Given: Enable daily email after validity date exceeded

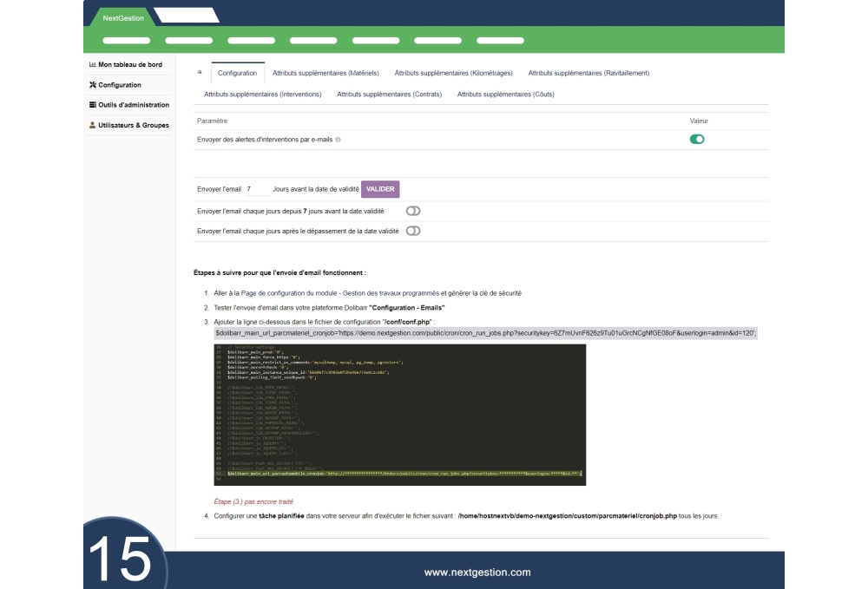Looking at the screenshot, I should click(x=413, y=231).
